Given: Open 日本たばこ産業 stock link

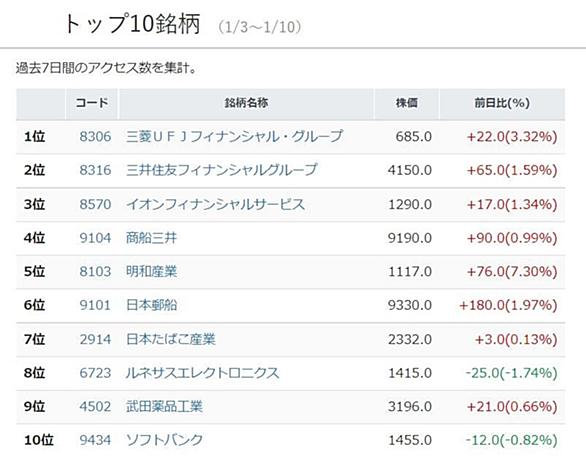Looking at the screenshot, I should tap(171, 339).
